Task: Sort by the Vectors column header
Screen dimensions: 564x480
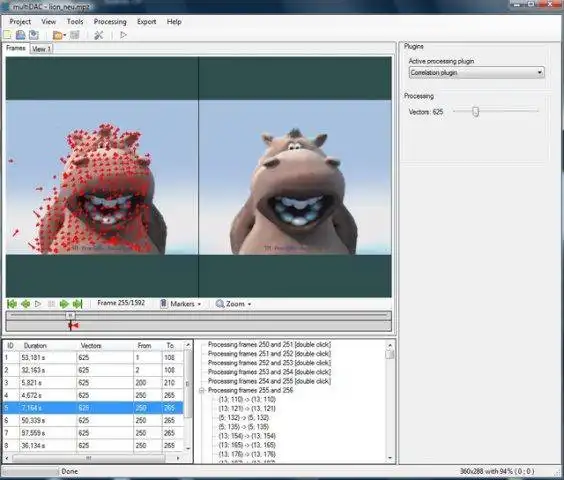Action: click(x=105, y=346)
